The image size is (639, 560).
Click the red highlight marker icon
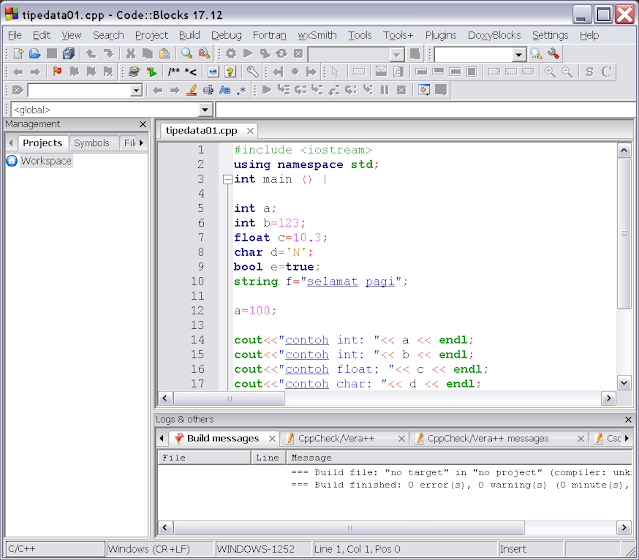click(x=192, y=90)
